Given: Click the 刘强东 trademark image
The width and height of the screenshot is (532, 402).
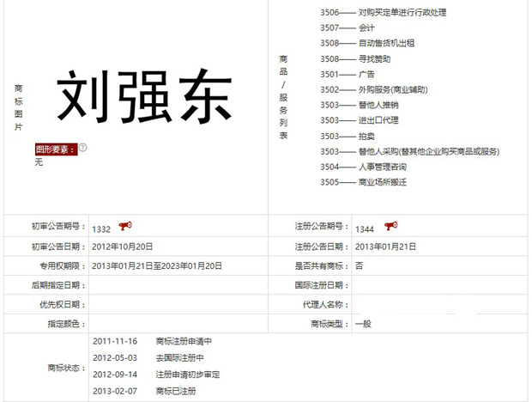Looking at the screenshot, I should click(x=145, y=96).
